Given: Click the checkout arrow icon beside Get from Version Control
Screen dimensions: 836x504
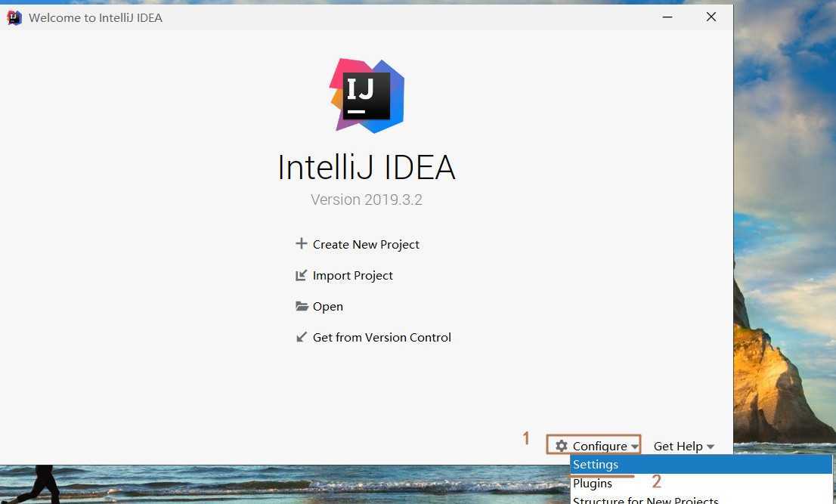Looking at the screenshot, I should [302, 337].
